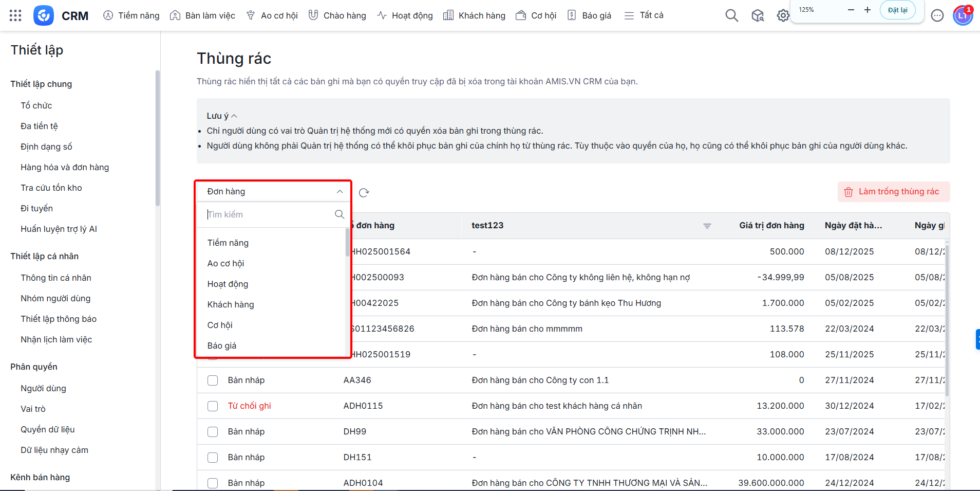The image size is (980, 491).
Task: Click the filter icon in test123 column
Action: (707, 226)
